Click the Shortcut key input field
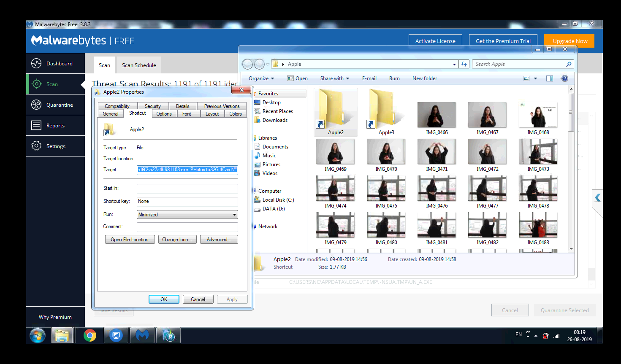 click(187, 202)
